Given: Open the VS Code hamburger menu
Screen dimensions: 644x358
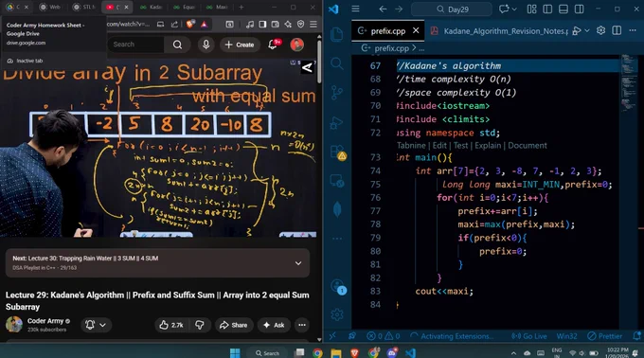Looking at the screenshot, I should tap(355, 9).
